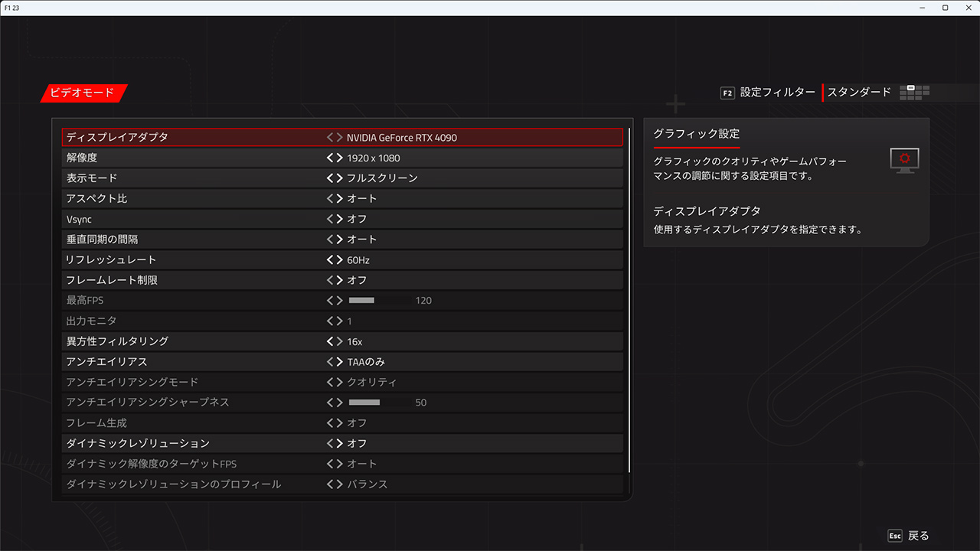Click the 最高FPS slider bar
980x551 pixels.
click(x=379, y=301)
